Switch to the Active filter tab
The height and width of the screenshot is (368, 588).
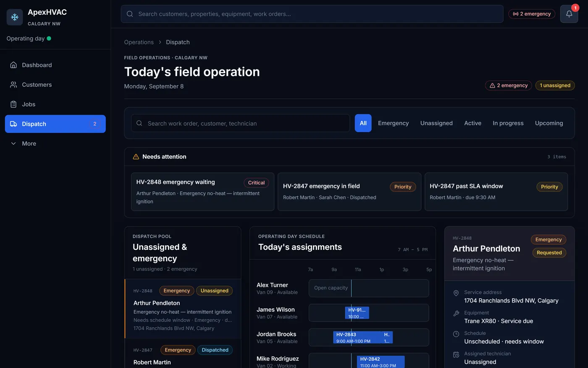pos(472,123)
